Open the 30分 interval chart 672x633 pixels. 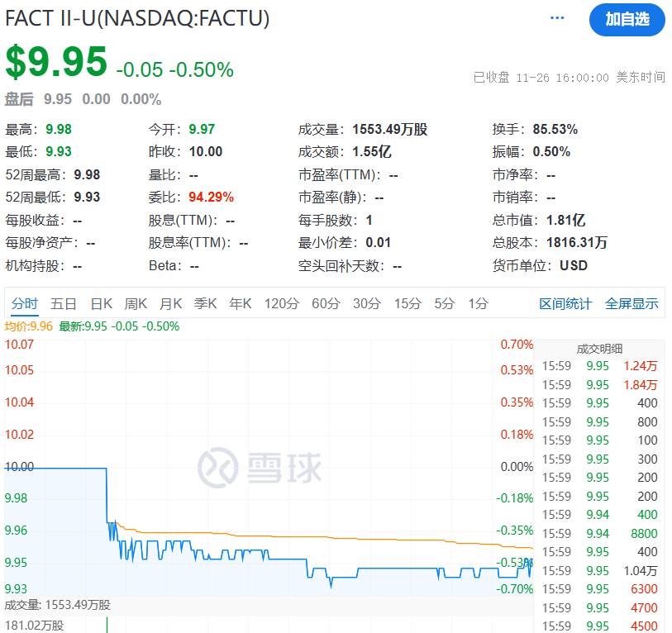point(365,303)
